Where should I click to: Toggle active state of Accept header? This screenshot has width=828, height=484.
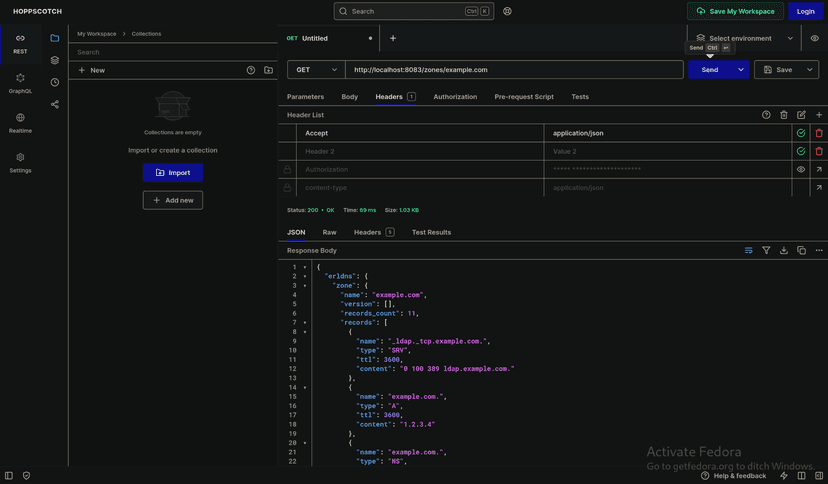[x=801, y=133]
